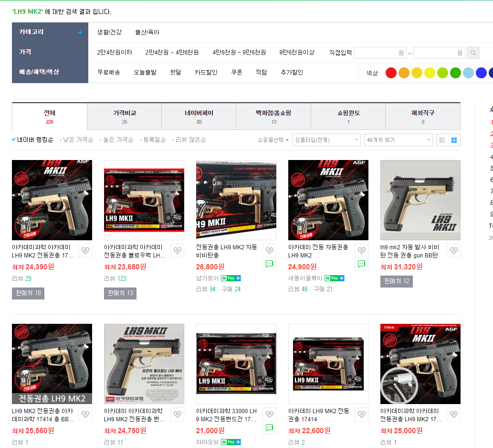Screen dimensions: 493x448
Task: Open product title 아카데미 전동 자동권총 LH9 MK2
Action: coord(318,251)
